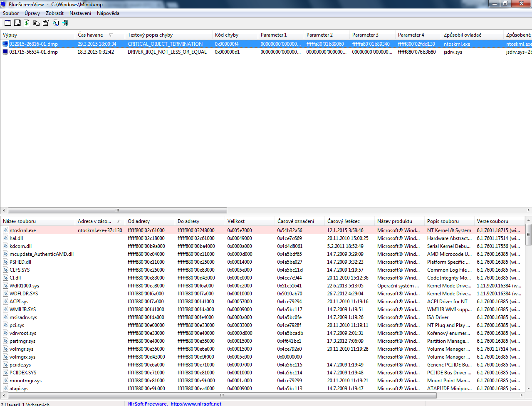Image resolution: width=532 pixels, height=406 pixels.
Task: Click the file icon next to pci.sys
Action: pyautogui.click(x=6, y=325)
